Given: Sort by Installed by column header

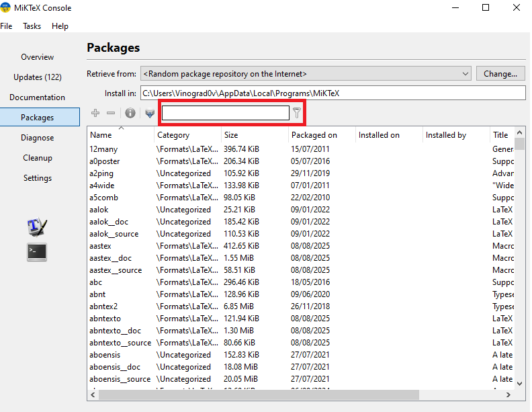Looking at the screenshot, I should point(456,135).
